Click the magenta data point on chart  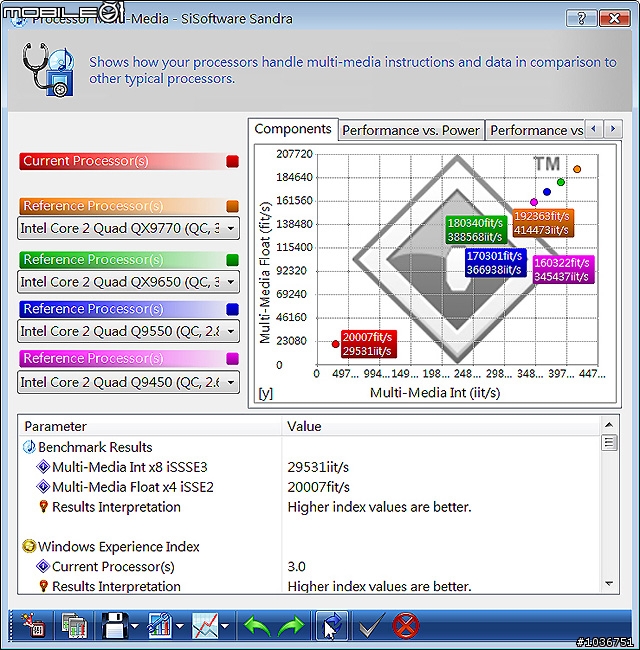[x=534, y=202]
